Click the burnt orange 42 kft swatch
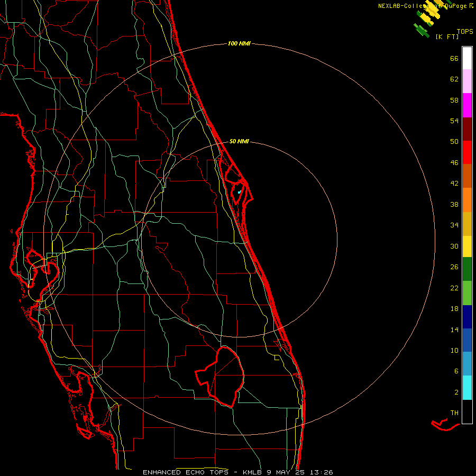This screenshot has width=476, height=476. click(467, 176)
